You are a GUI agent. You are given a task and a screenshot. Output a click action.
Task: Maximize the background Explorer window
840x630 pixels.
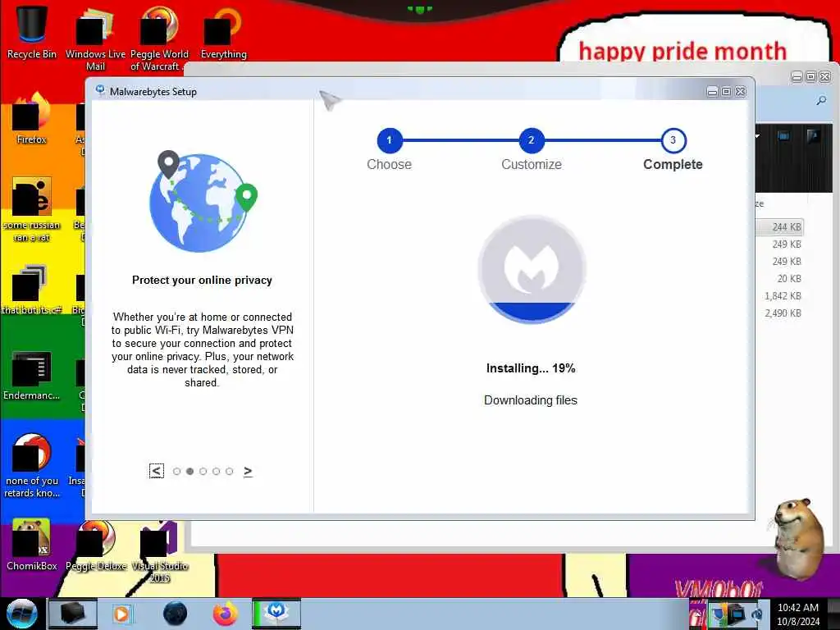coord(811,76)
